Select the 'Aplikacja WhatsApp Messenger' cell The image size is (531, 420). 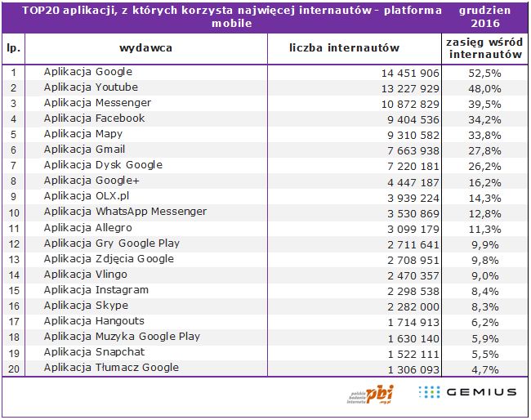[x=125, y=212]
